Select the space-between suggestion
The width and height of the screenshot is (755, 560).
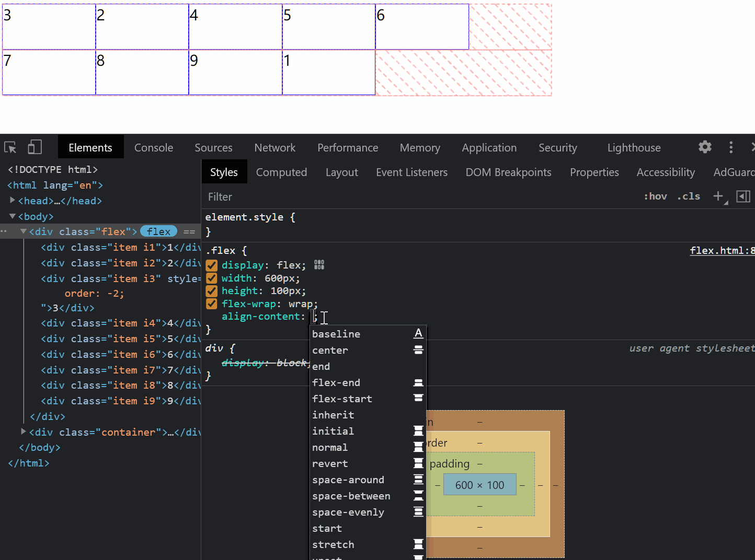click(368, 496)
